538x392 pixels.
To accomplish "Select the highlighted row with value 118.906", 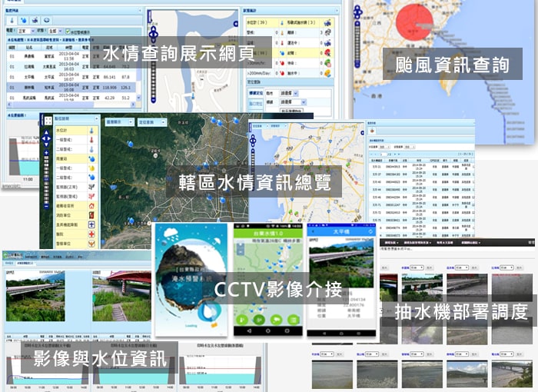I will (71, 87).
